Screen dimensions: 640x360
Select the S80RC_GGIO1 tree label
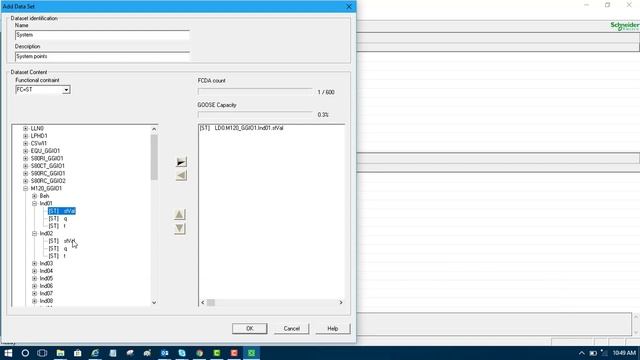click(48, 173)
